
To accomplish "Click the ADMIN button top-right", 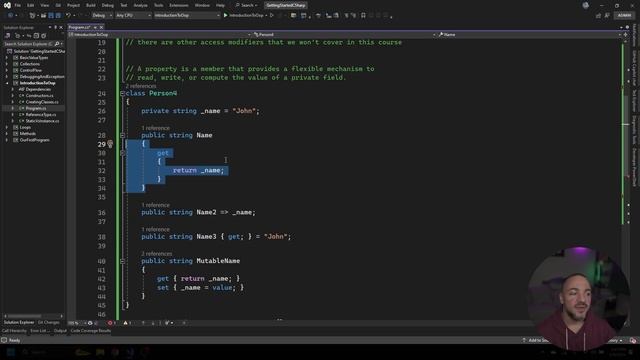I will click(x=624, y=15).
